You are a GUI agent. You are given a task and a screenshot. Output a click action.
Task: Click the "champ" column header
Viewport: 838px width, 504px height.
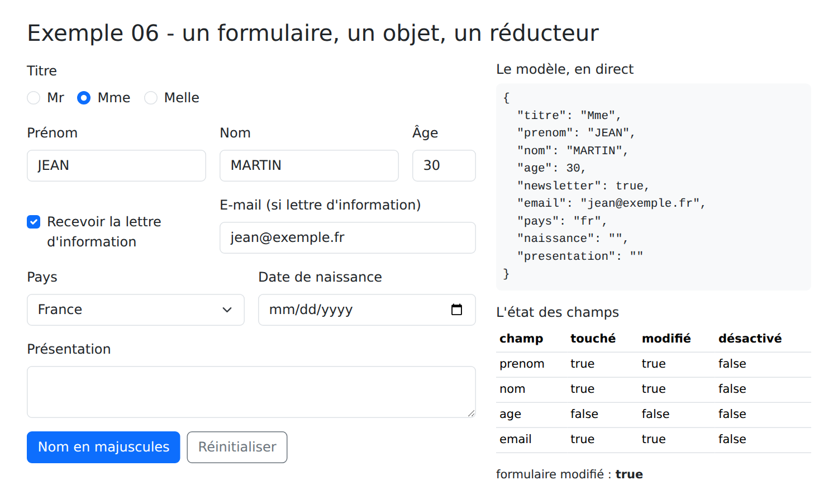521,339
